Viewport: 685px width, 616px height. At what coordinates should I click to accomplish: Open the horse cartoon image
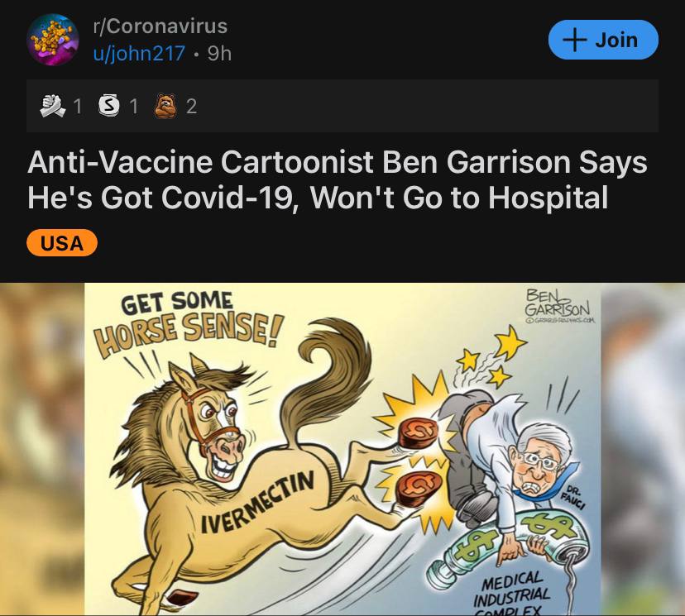coord(342,449)
